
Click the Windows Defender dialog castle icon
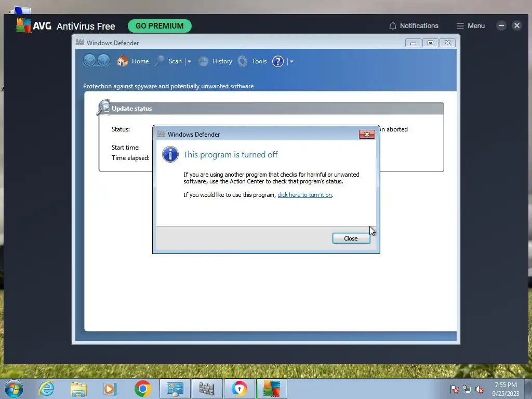(161, 134)
